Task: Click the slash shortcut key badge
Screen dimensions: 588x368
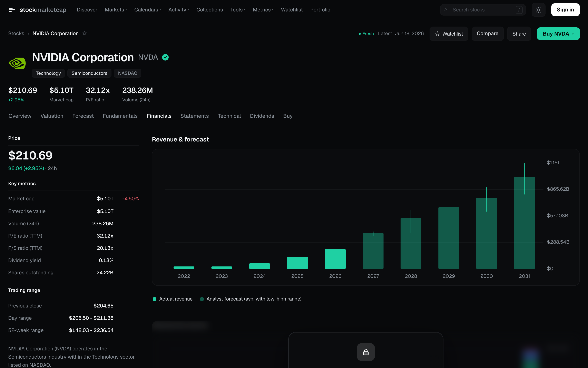Action: [x=519, y=10]
